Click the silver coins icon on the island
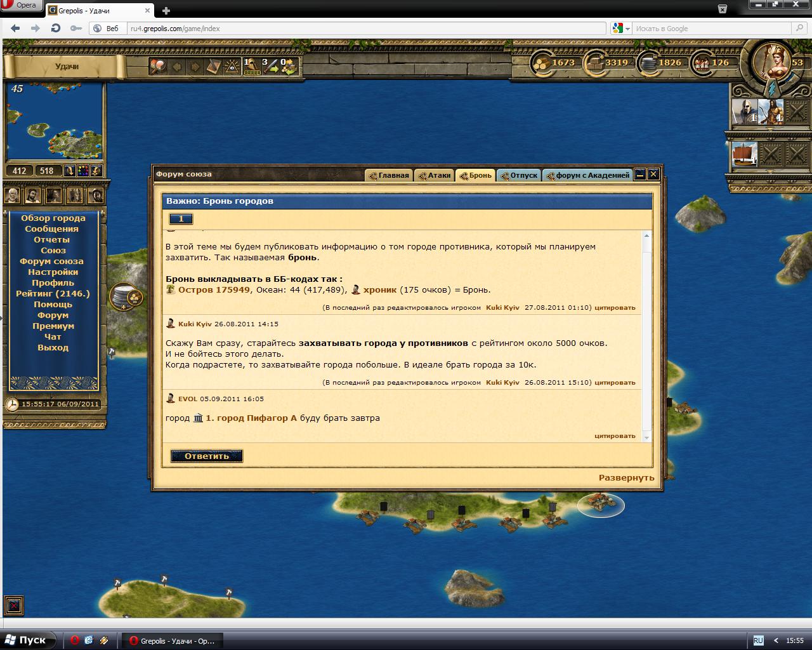The image size is (812, 650). click(x=126, y=296)
